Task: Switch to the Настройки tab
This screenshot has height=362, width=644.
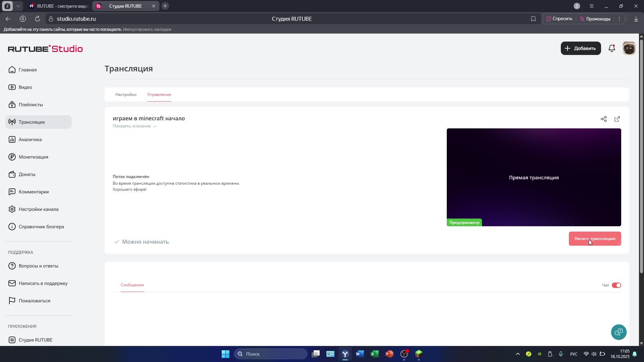Action: click(x=126, y=95)
